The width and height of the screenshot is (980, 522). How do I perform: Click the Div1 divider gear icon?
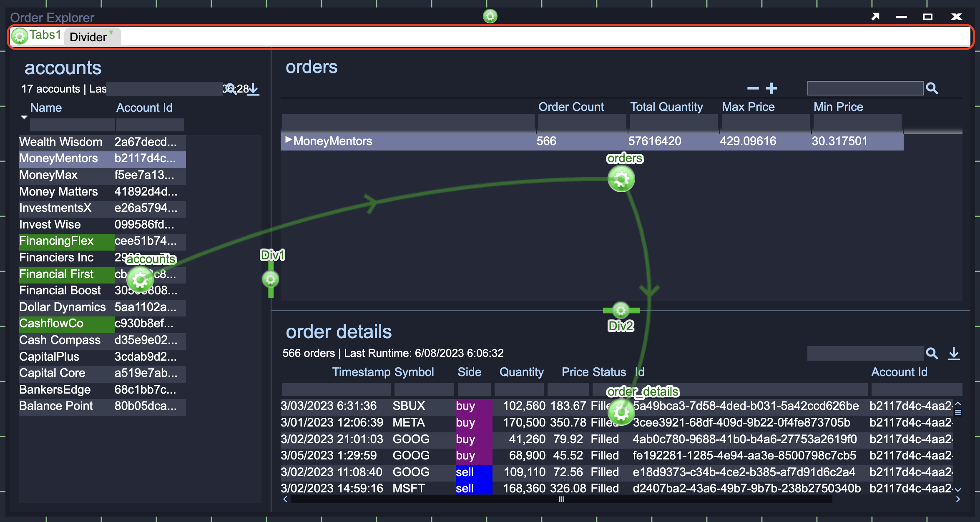tap(271, 279)
